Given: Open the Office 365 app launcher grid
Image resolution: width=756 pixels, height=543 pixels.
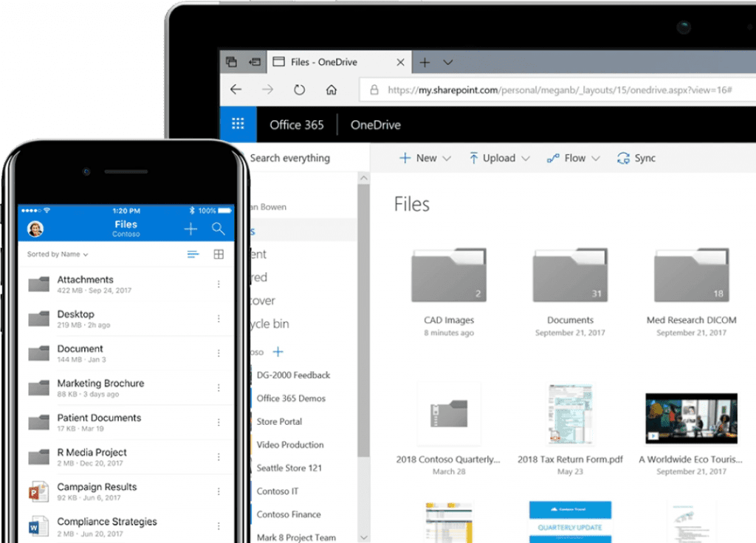Looking at the screenshot, I should coord(238,124).
